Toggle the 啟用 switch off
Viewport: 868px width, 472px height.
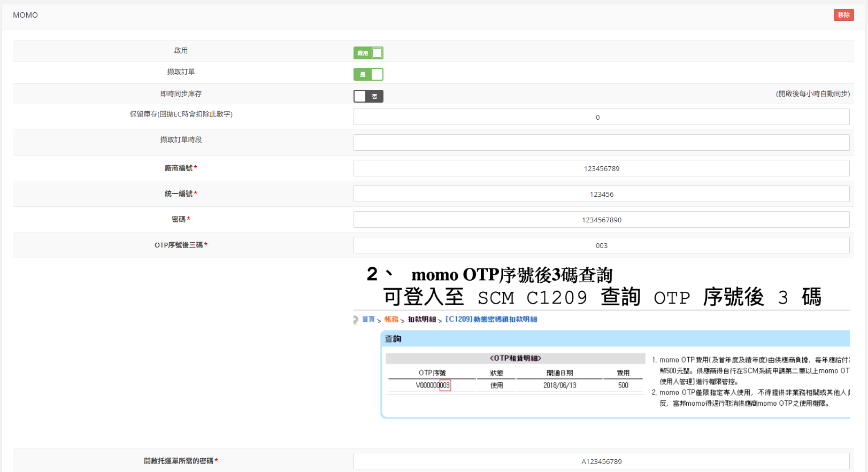(368, 53)
